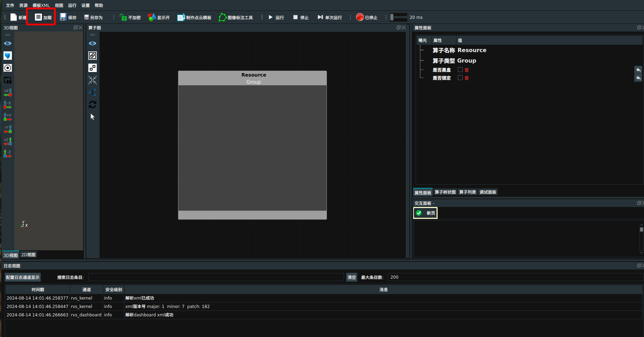644x337 pixels.
Task: Click the screenshot camera icon in 3D视图 toolbar
Action: click(8, 80)
